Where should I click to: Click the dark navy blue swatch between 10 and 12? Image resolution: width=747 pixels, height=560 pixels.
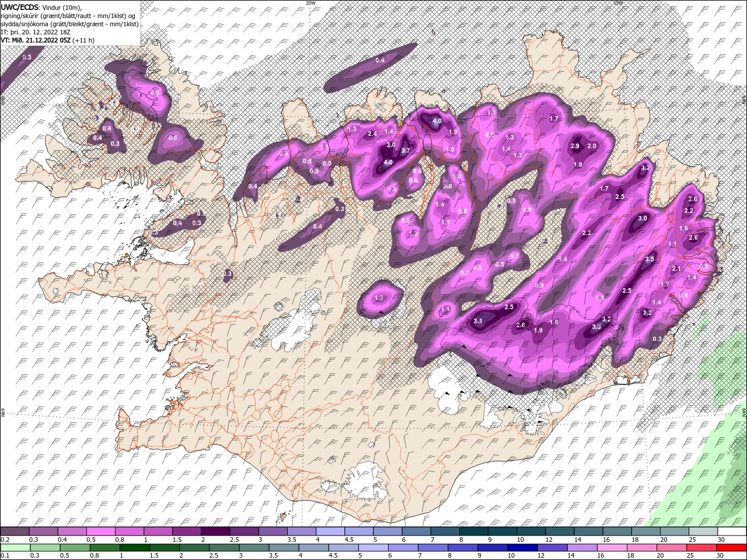(x=522, y=547)
